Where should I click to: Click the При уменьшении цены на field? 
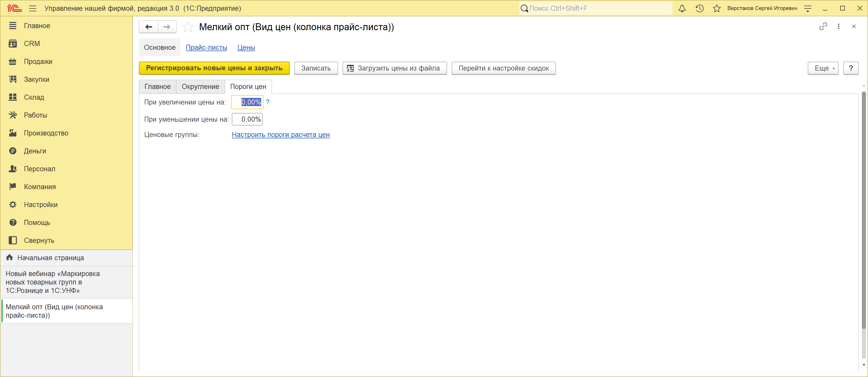[x=247, y=119]
